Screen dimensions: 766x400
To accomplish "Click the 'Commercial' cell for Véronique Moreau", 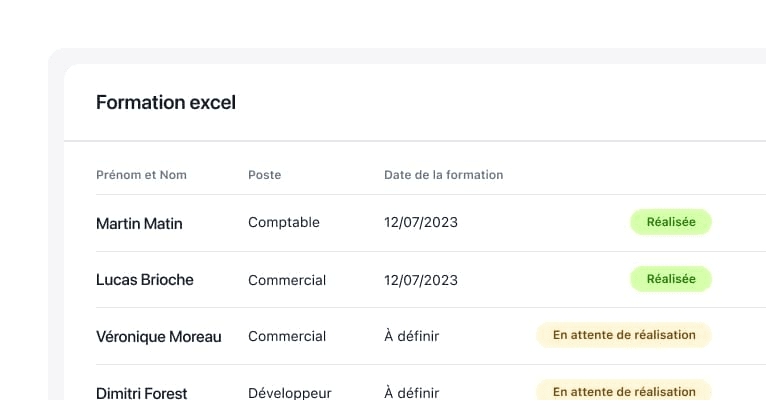I will [x=287, y=336].
